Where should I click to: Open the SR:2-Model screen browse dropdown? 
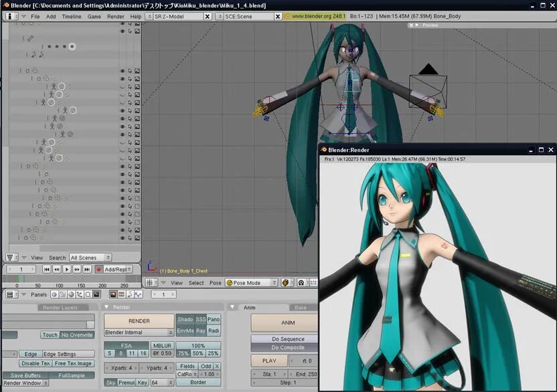click(x=149, y=16)
